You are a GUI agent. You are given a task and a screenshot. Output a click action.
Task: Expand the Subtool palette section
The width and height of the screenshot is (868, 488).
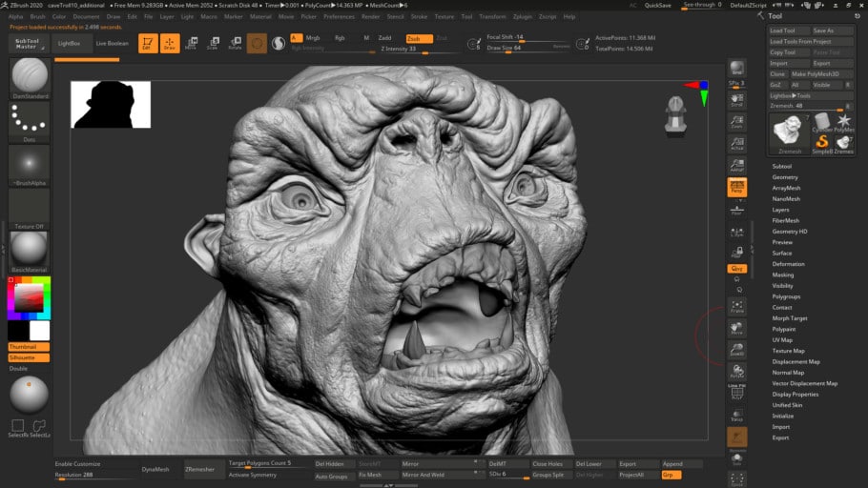coord(781,166)
